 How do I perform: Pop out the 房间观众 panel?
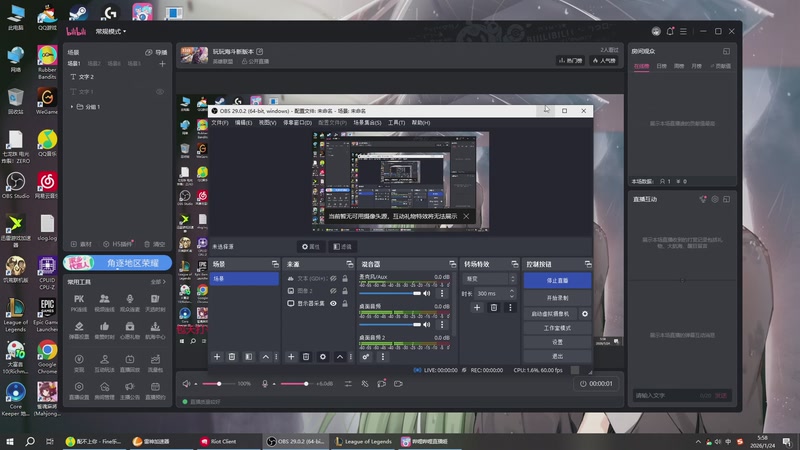coord(726,51)
